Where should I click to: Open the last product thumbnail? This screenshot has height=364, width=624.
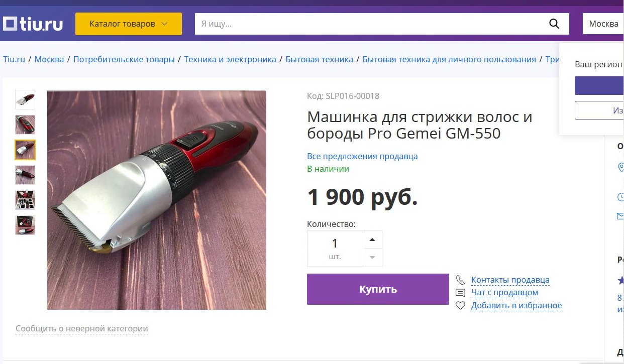click(x=25, y=225)
